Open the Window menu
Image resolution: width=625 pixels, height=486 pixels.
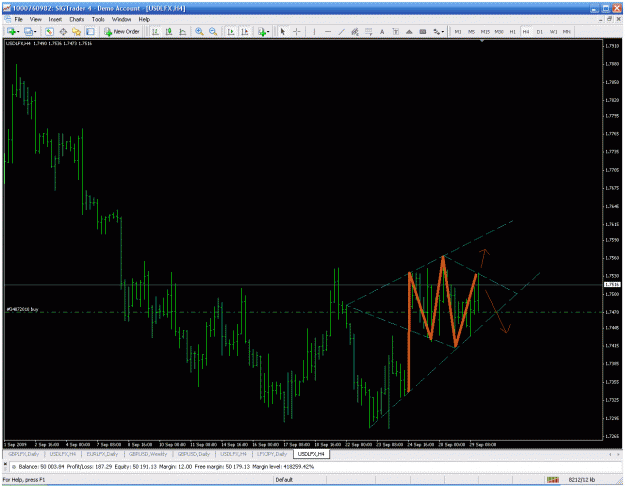(121, 19)
